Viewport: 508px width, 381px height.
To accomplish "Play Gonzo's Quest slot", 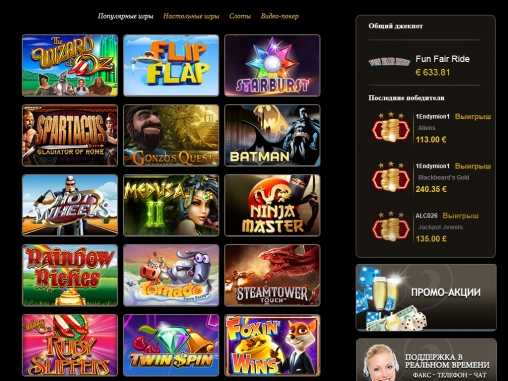I will tap(171, 135).
